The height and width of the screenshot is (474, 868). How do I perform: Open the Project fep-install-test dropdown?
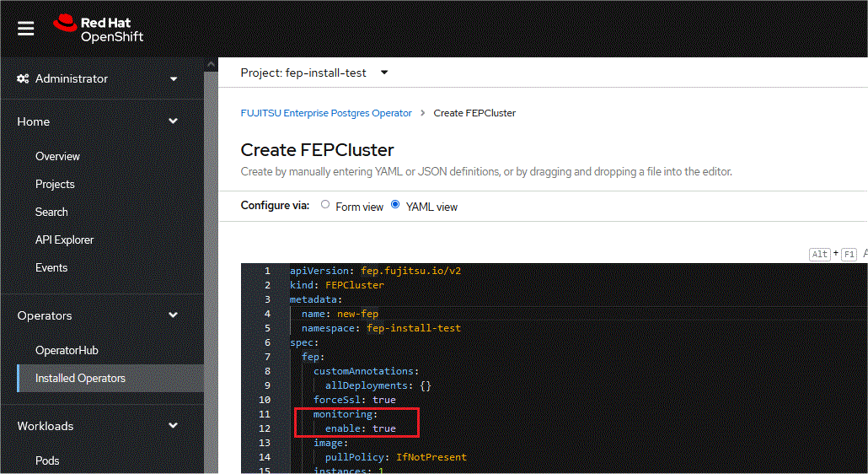coord(313,73)
